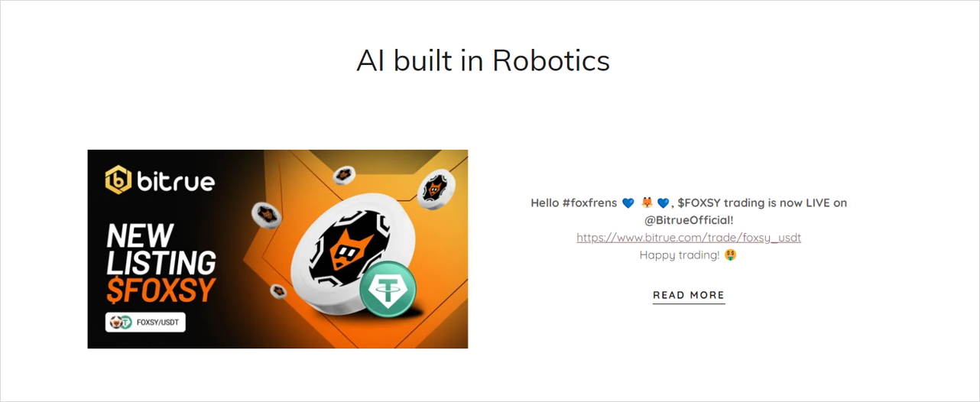Click the Happy trading! text line
The image size is (980, 402).
click(x=680, y=254)
